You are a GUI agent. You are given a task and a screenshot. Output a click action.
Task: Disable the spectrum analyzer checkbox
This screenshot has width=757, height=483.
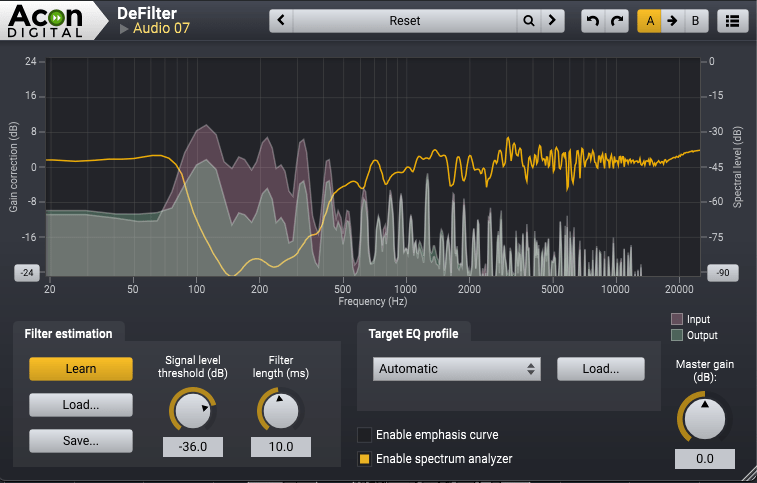click(x=365, y=459)
